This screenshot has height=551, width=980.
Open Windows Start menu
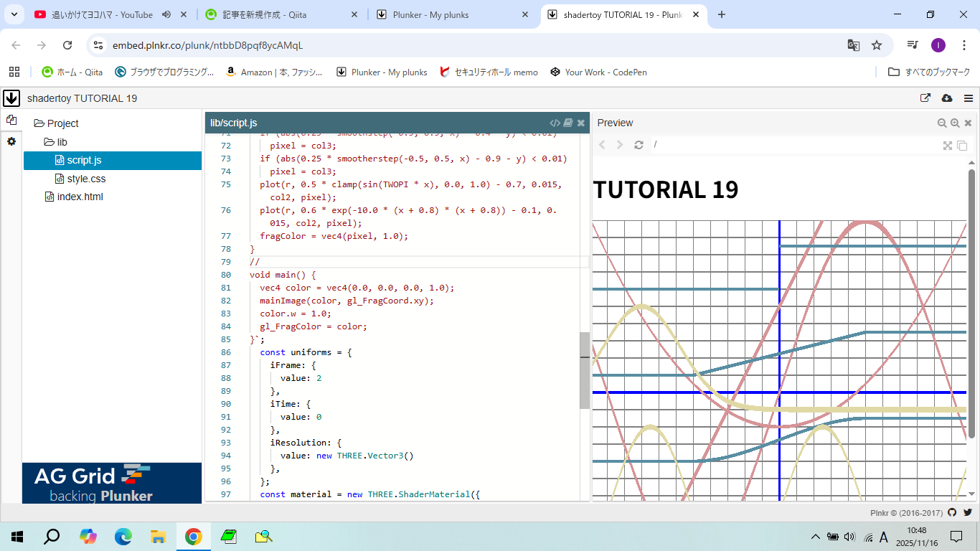click(17, 536)
